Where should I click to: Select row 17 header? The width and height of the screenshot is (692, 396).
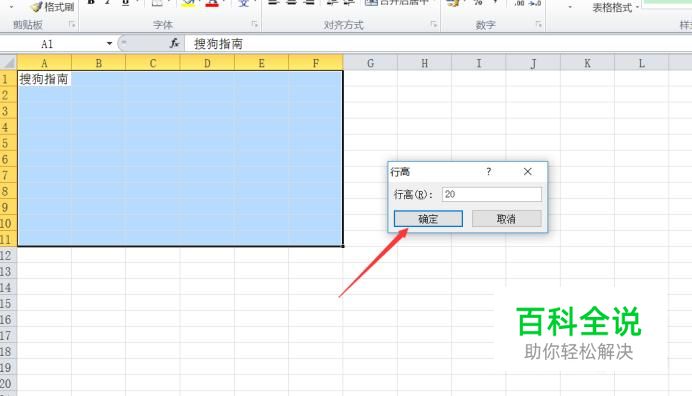pos(8,336)
